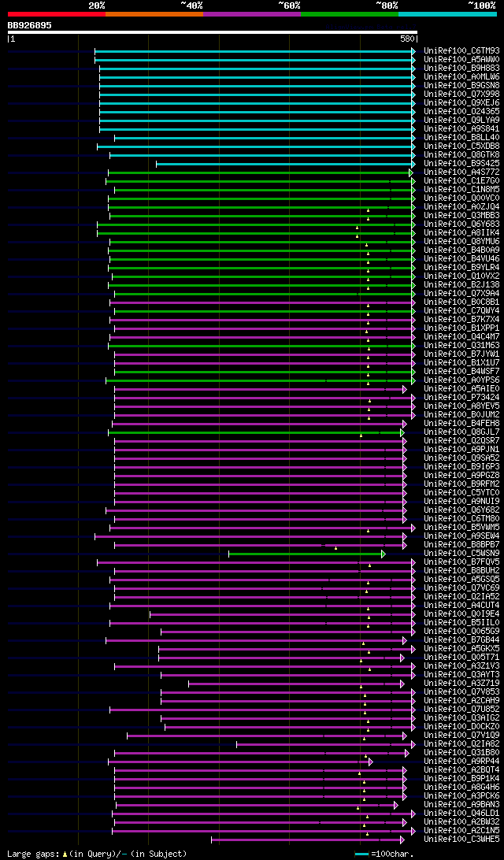504x860 pixels.
Task: Select the UniRef100_B9GSN8 label
Action: tap(461, 86)
